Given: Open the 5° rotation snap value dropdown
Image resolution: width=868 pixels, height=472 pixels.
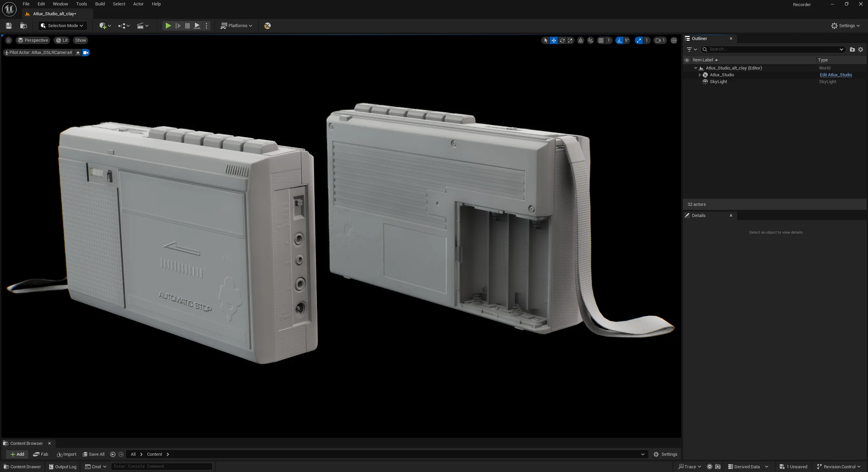Looking at the screenshot, I should point(627,40).
